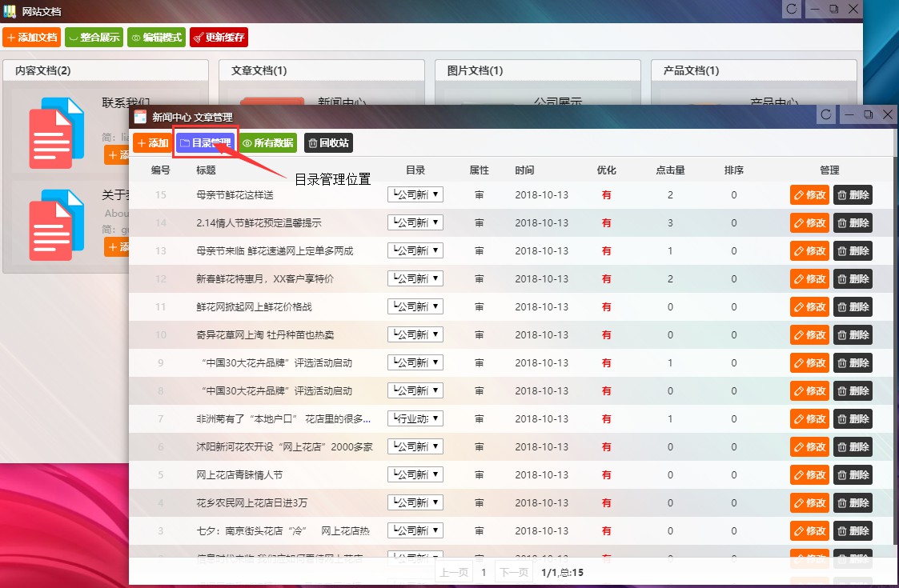
Task: Refresh the 网站文档 window via reload icon
Action: (791, 9)
